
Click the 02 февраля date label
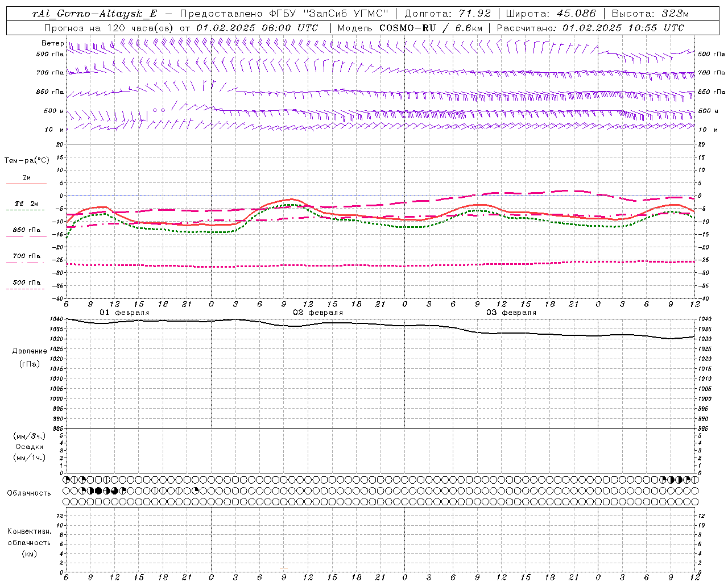coord(318,313)
